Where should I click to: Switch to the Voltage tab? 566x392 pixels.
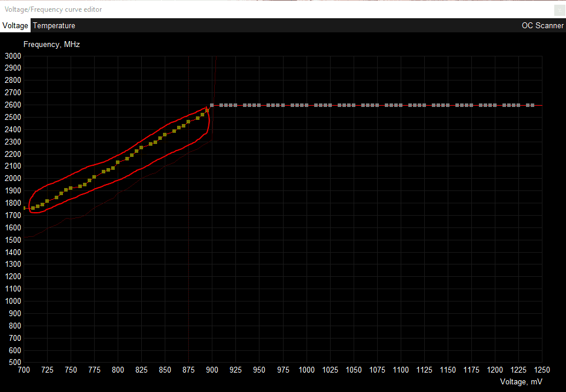point(15,26)
